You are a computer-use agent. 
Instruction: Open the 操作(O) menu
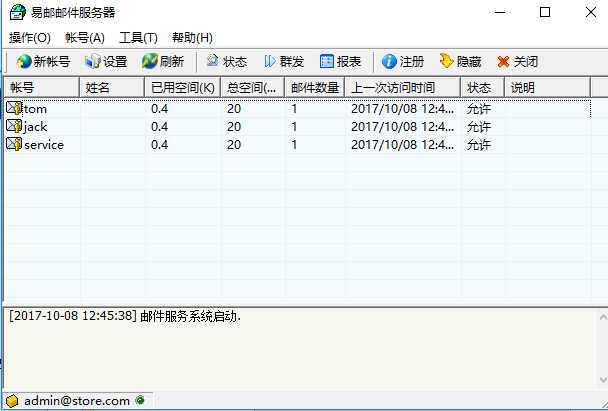(x=30, y=38)
